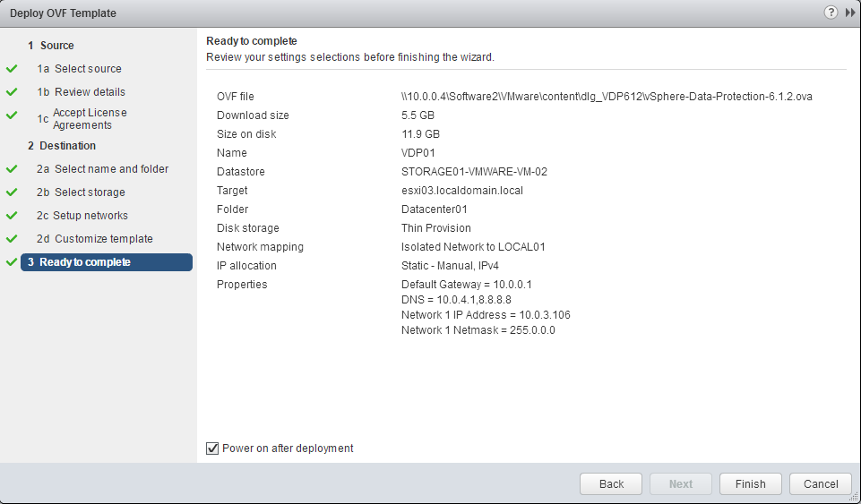Navigate to 2d Customize template step
The height and width of the screenshot is (504, 861).
pos(103,239)
